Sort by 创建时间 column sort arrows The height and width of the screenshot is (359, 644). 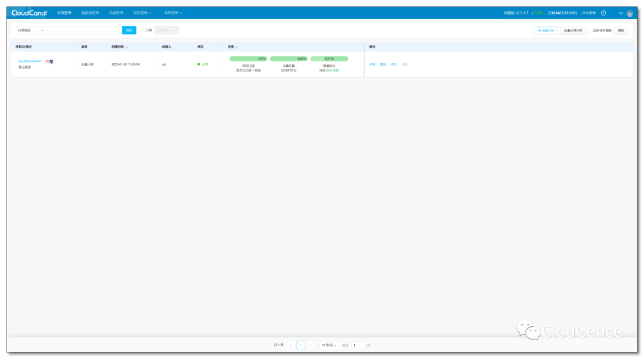[x=126, y=47]
